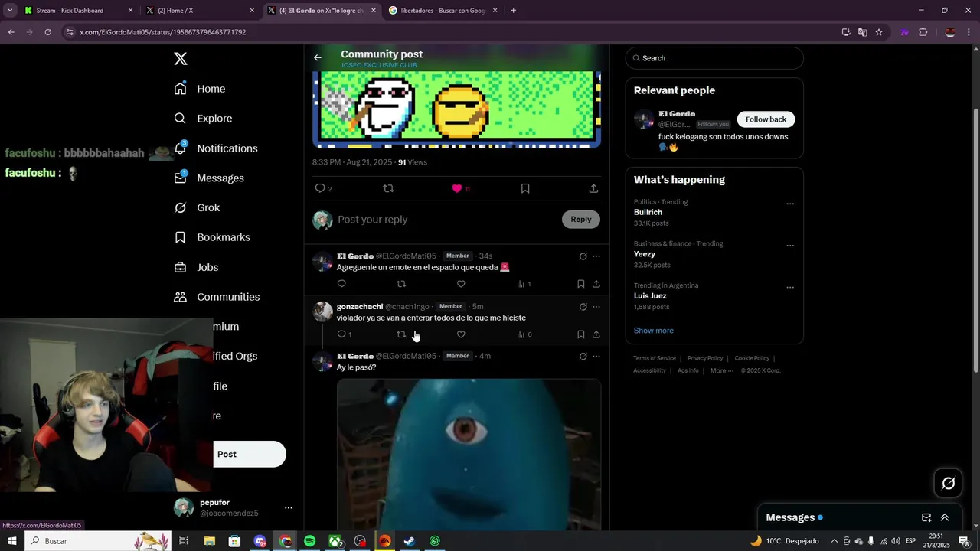
Task: Open the floating Grok button
Action: coord(948,483)
